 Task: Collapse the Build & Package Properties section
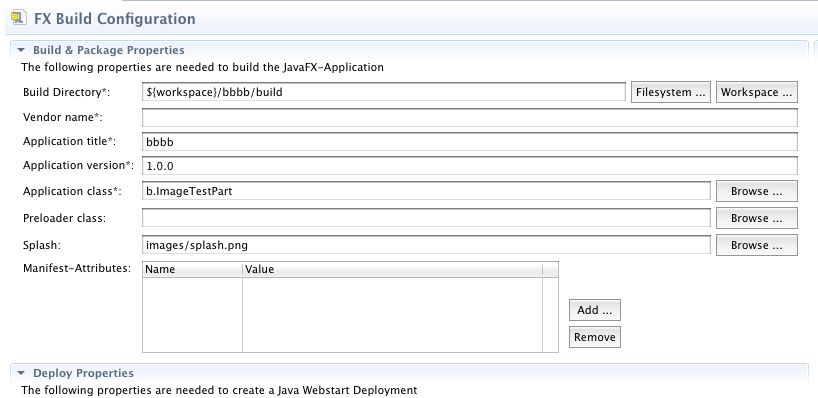(x=21, y=51)
